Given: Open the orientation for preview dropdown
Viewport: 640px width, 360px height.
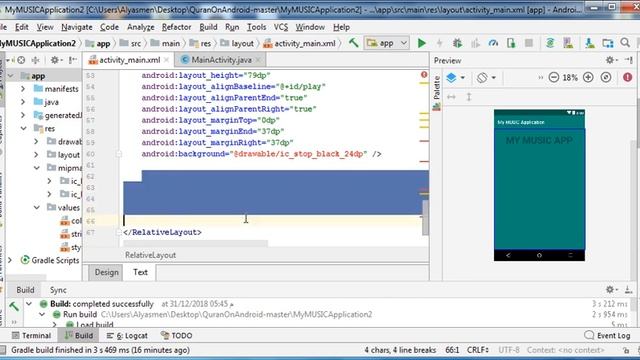Looking at the screenshot, I should point(486,77).
